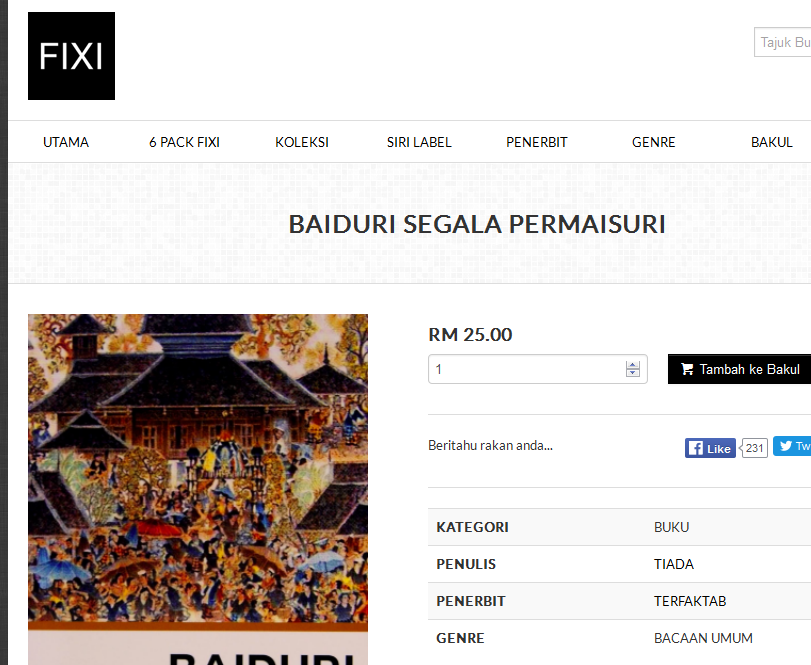The image size is (811, 665).
Task: Open the 6 PACK FIXI menu
Action: 184,142
